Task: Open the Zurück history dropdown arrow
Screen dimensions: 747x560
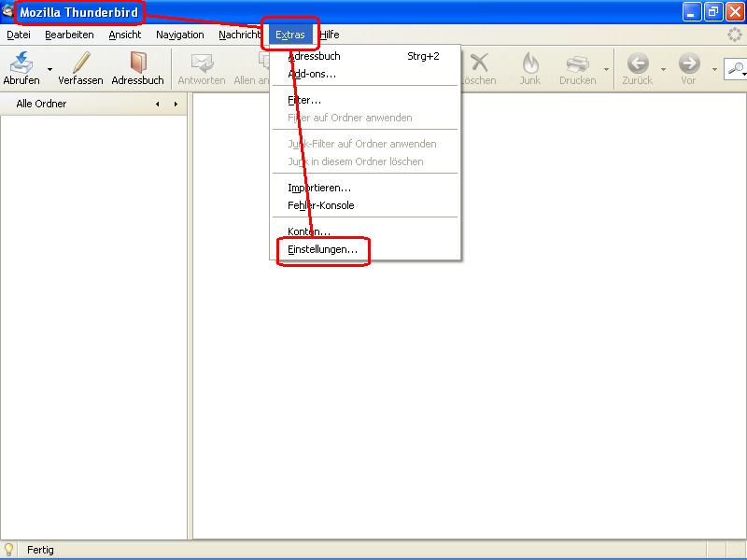Action: (x=664, y=70)
